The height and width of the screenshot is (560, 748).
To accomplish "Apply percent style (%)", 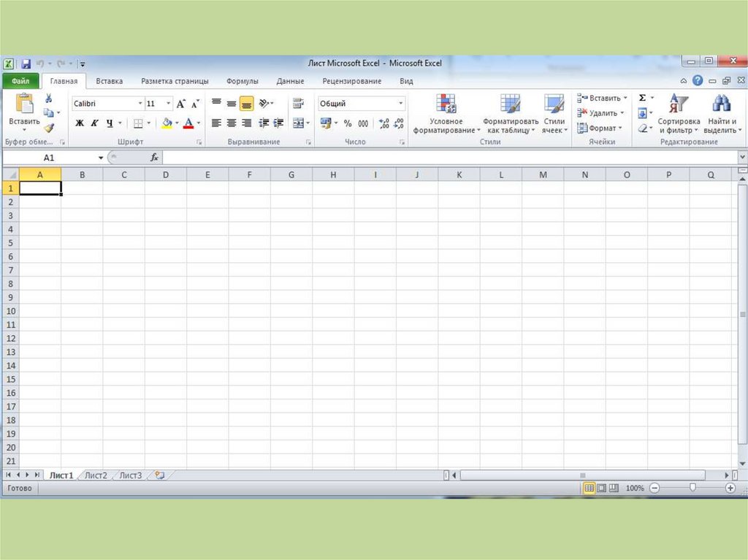I will [x=348, y=123].
